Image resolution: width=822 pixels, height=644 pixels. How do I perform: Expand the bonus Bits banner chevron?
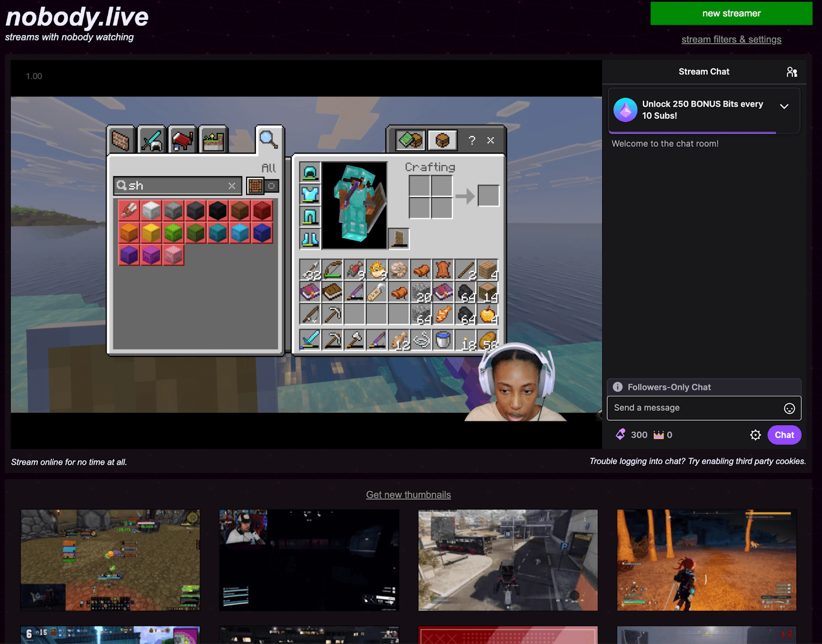(x=784, y=106)
